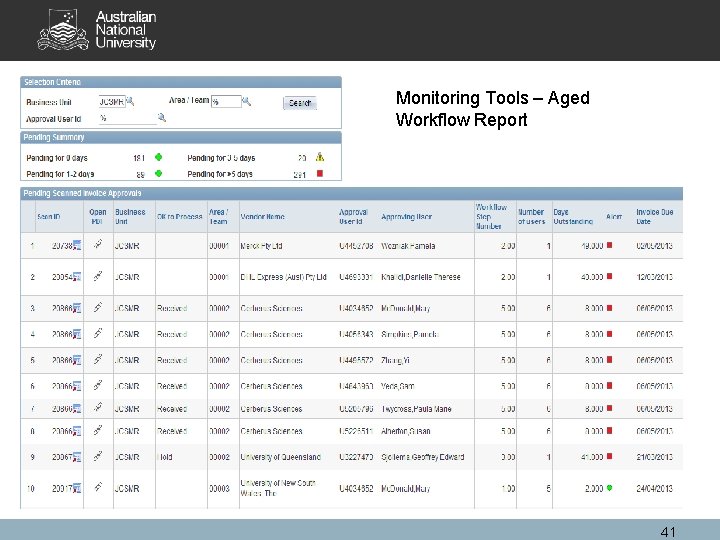Click red square for Pending for >5 days
720x540 pixels.
click(x=320, y=173)
